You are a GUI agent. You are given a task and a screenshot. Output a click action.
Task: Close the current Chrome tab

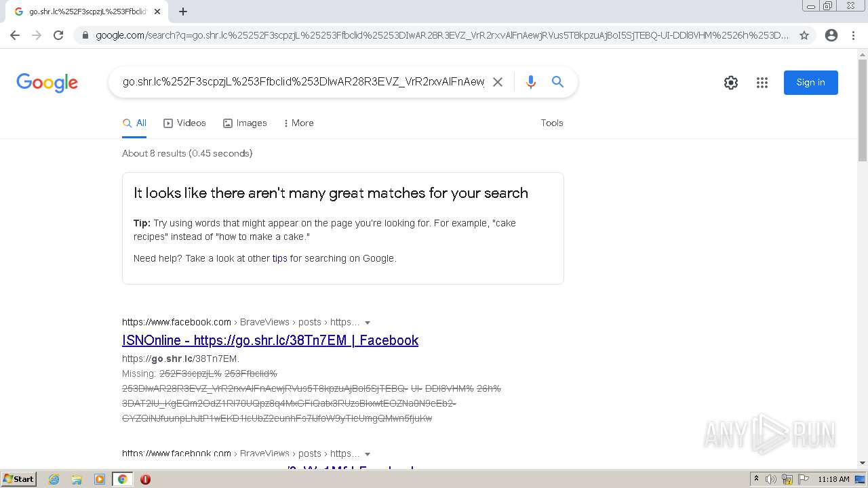[x=157, y=12]
